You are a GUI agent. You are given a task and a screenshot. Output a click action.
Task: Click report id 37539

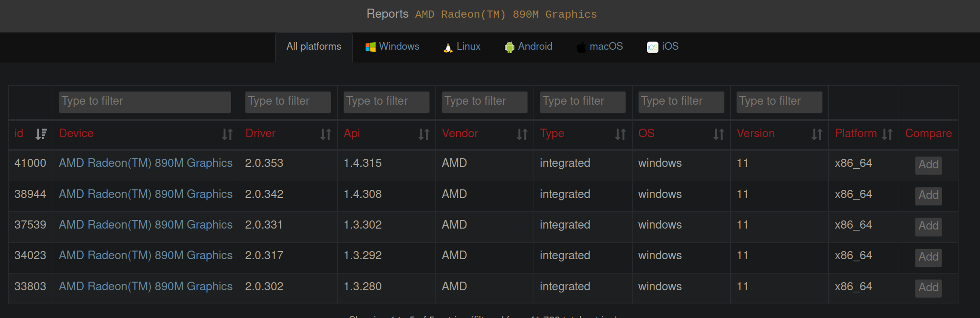30,225
